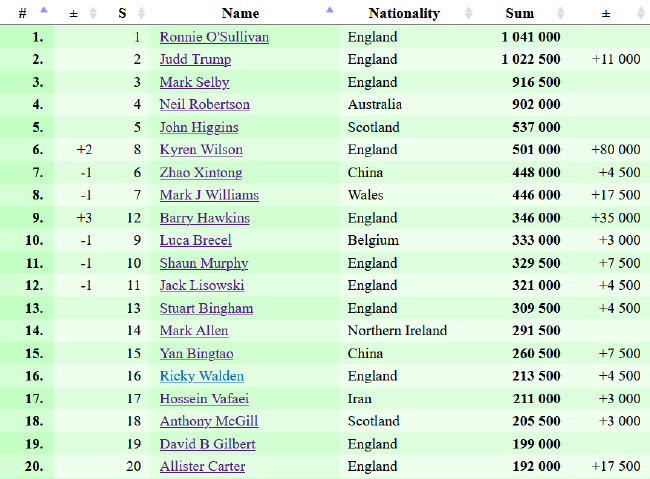650x479 pixels.
Task: Open Allister Carter player link
Action: (202, 466)
